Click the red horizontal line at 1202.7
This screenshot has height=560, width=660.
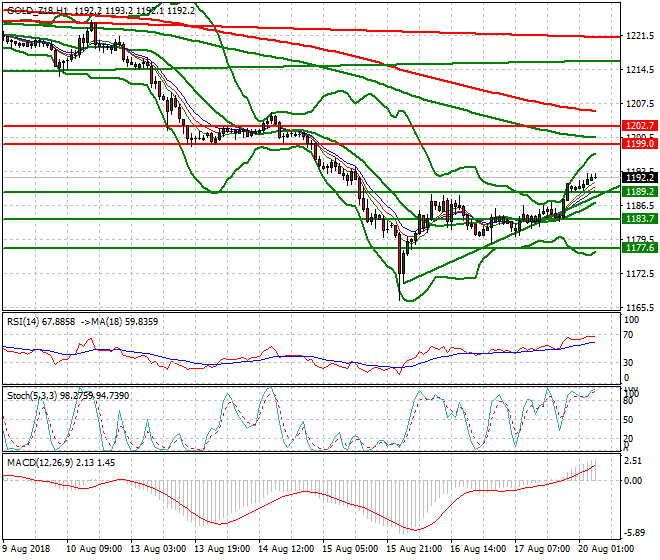[300, 126]
